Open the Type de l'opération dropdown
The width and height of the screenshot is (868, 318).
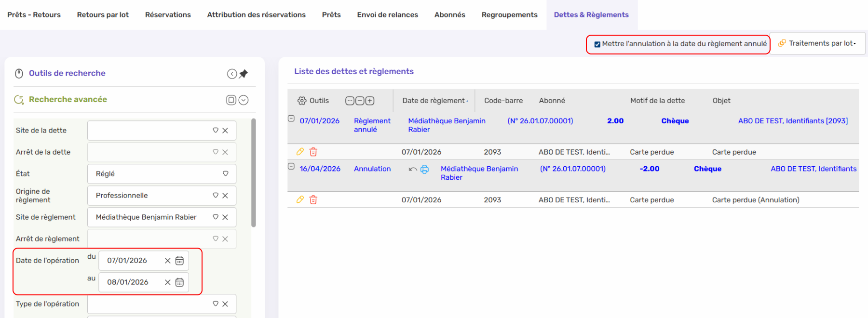pyautogui.click(x=216, y=304)
